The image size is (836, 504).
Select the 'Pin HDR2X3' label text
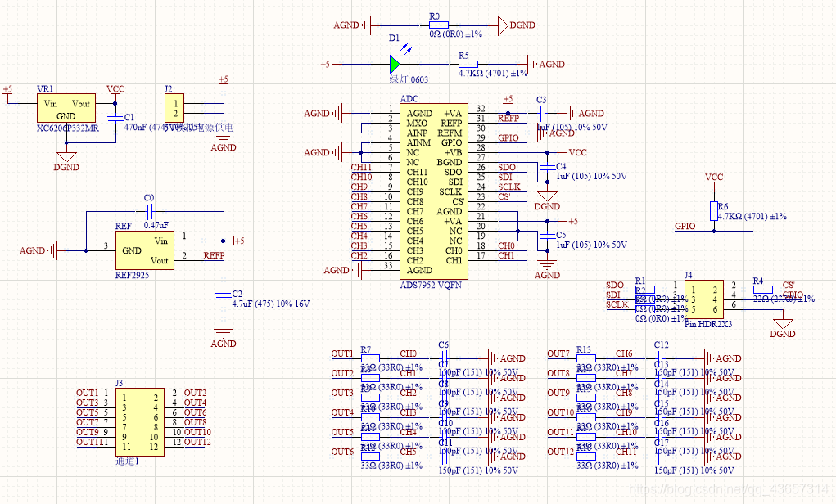[708, 324]
